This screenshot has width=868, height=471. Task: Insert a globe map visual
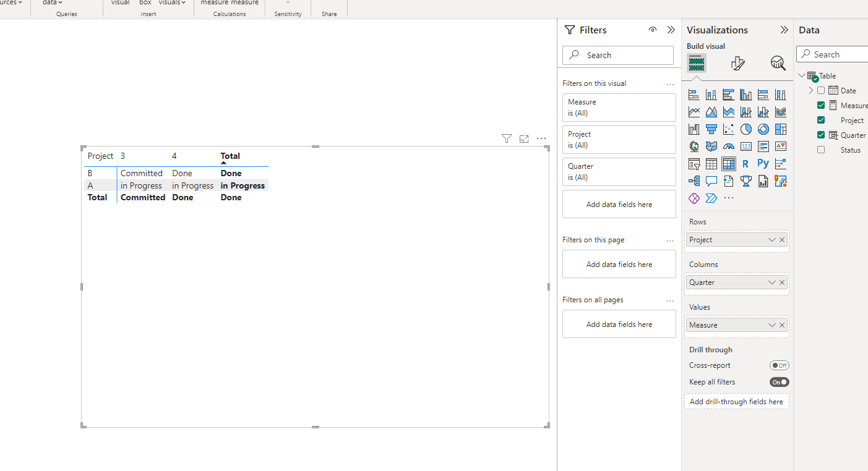click(694, 146)
